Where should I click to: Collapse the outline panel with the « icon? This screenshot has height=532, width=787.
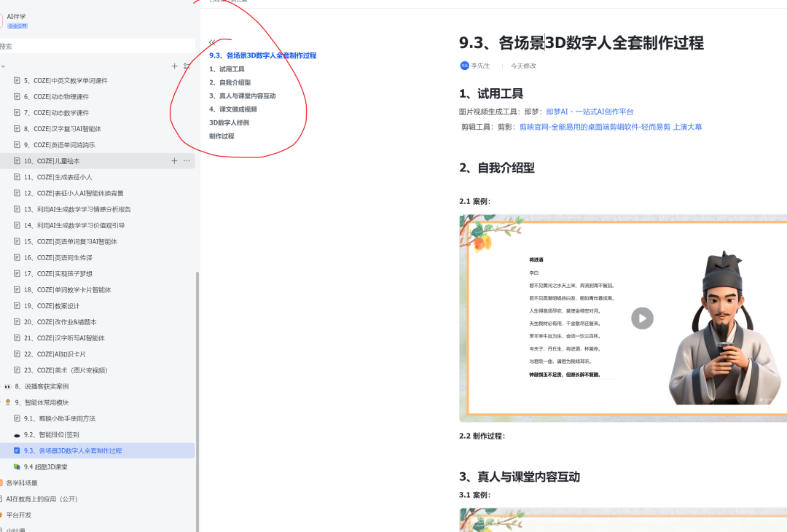click(212, 42)
